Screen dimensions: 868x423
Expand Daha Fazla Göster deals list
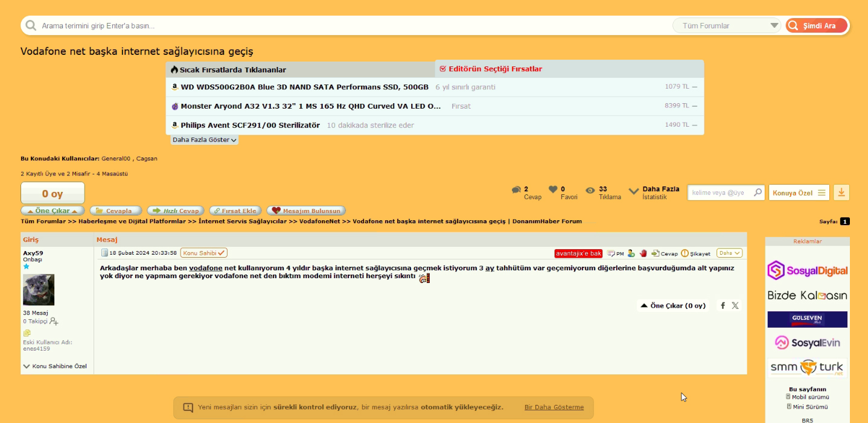[205, 140]
